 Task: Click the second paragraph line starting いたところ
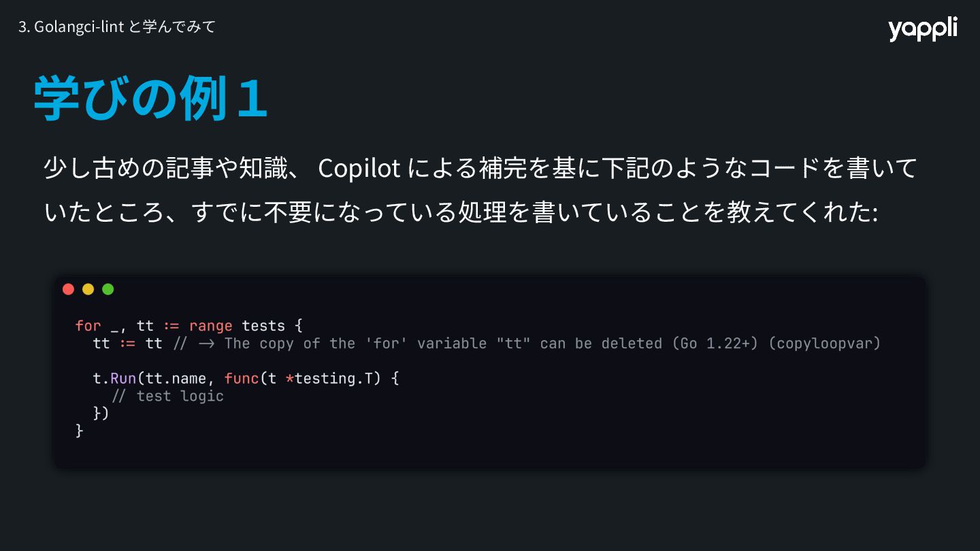click(461, 212)
